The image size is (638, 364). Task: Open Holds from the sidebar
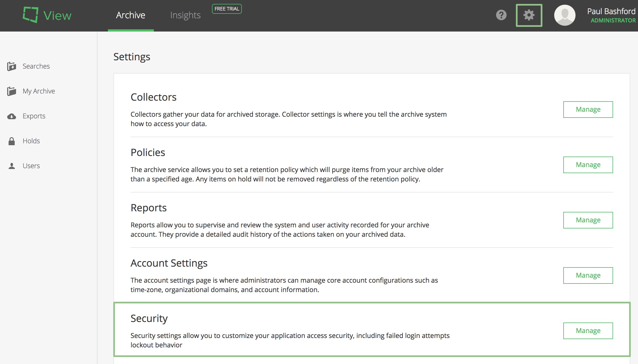click(x=31, y=141)
